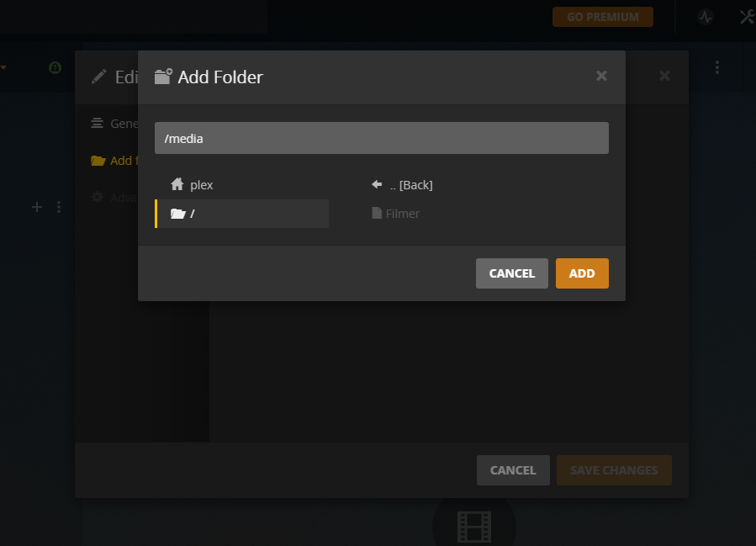This screenshot has height=546, width=756.
Task: Click the open folder icon beside /
Action: (x=178, y=214)
